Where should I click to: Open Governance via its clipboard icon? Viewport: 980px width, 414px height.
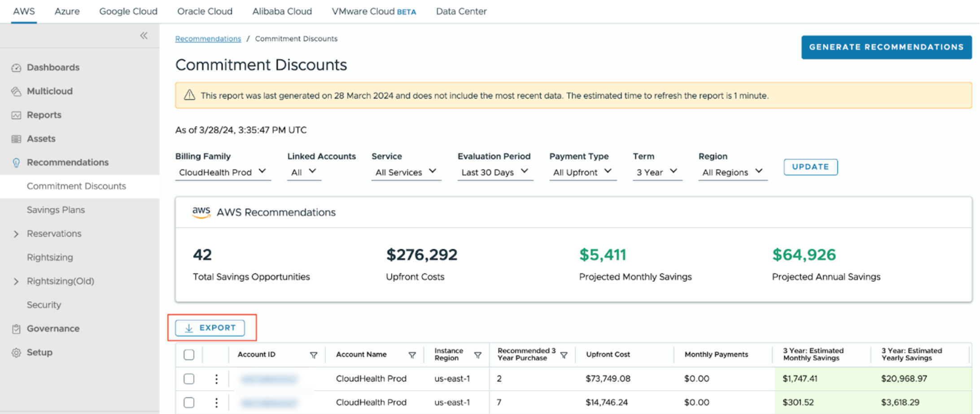[17, 328]
